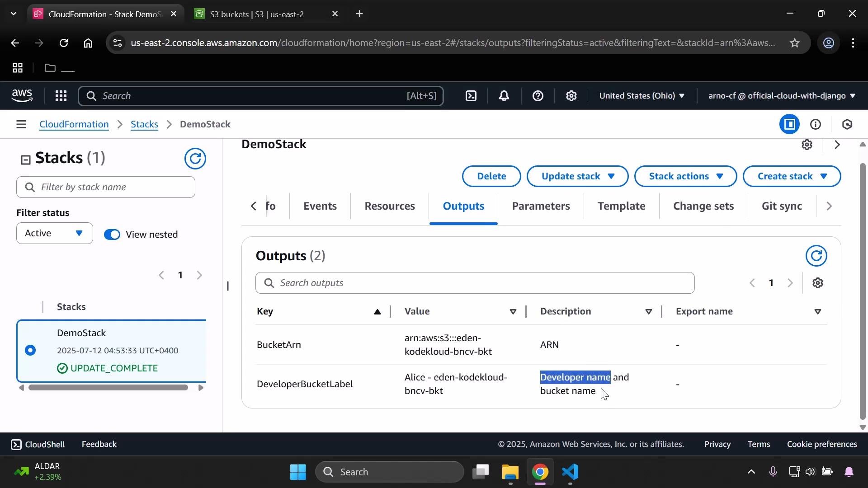Open the AWS help question mark icon

(538, 96)
